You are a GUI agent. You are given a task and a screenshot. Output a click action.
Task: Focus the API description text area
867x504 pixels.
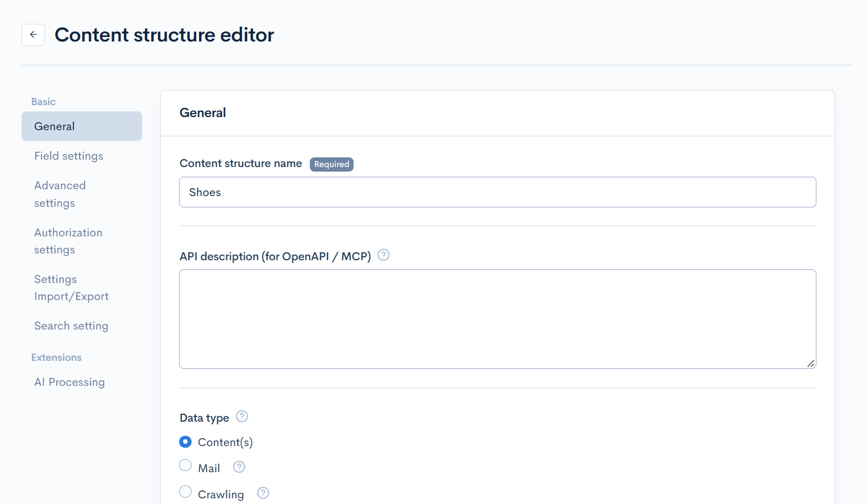tap(497, 319)
